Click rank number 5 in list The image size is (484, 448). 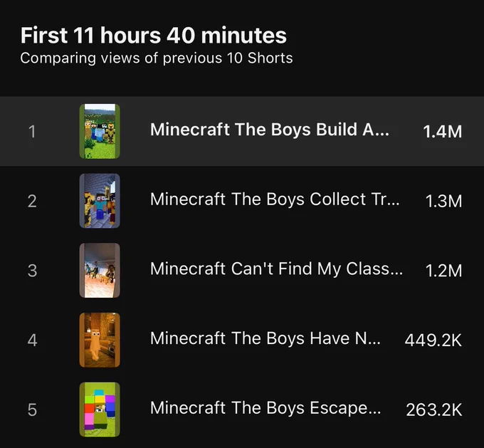pos(32,410)
